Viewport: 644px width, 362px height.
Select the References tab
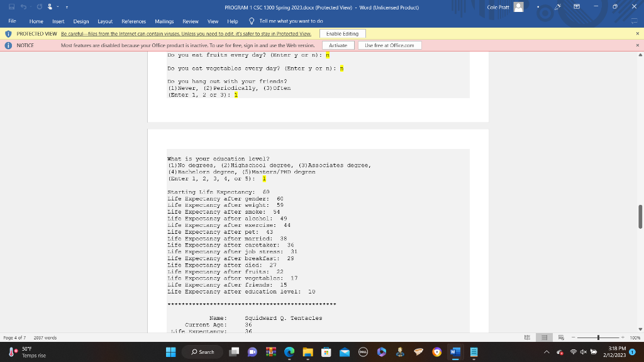point(133,21)
